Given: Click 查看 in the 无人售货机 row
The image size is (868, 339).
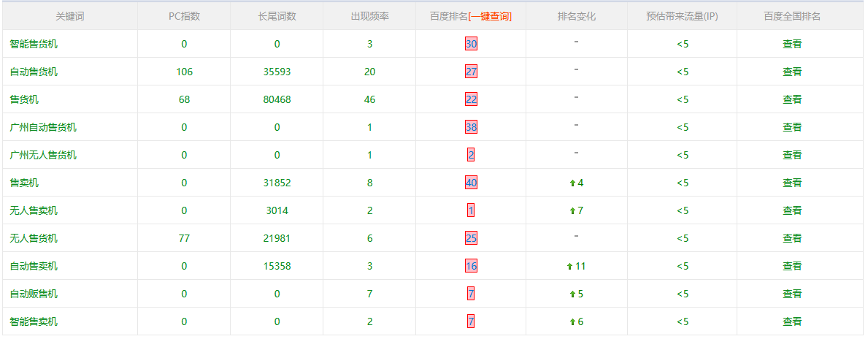Looking at the screenshot, I should click(x=792, y=238).
